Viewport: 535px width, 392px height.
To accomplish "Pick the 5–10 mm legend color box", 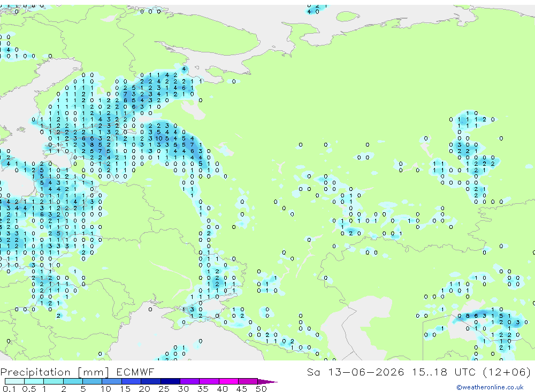I will pyautogui.click(x=92, y=381).
